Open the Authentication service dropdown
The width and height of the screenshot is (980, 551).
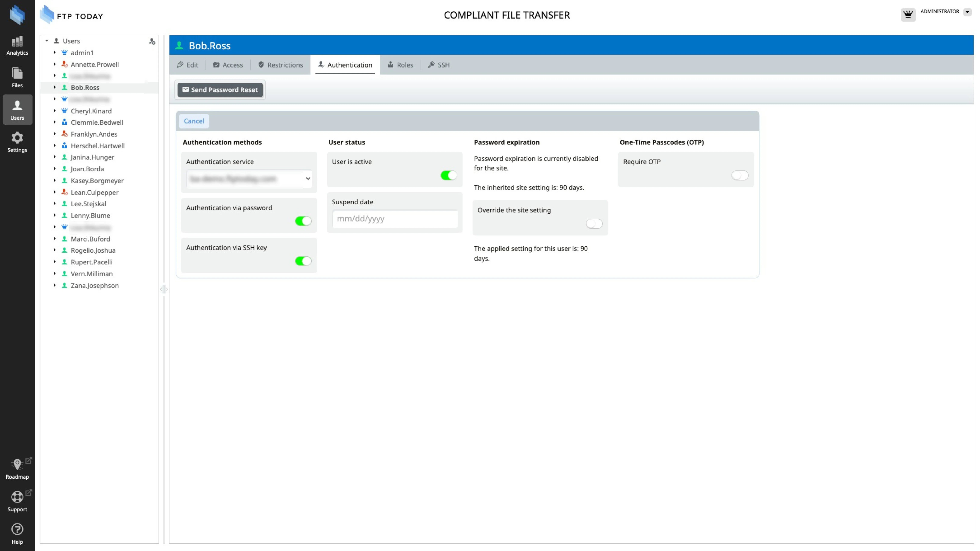(249, 179)
